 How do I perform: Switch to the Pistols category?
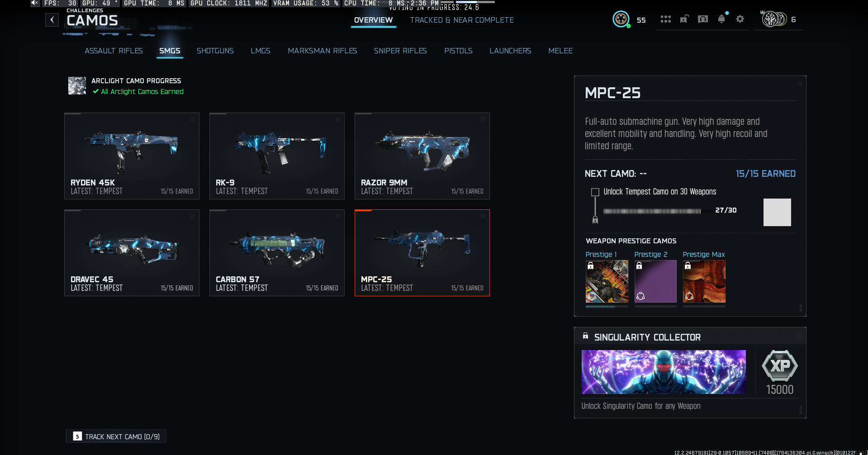[x=458, y=51]
